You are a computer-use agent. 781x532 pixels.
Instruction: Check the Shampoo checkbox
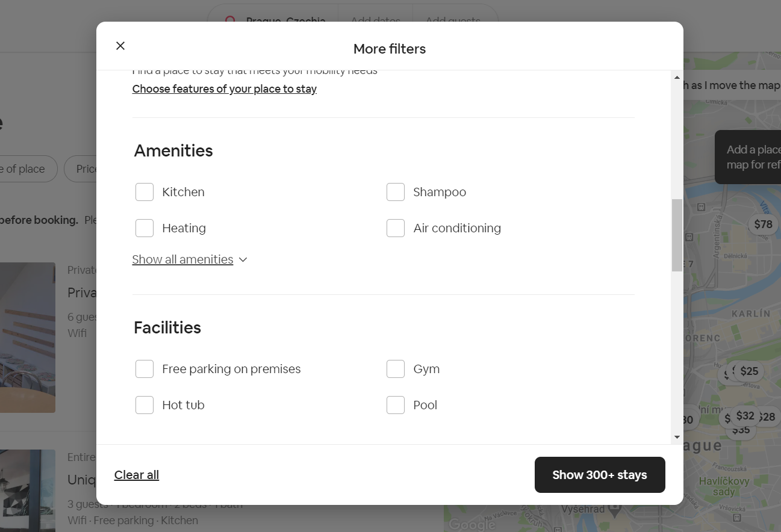click(x=396, y=192)
